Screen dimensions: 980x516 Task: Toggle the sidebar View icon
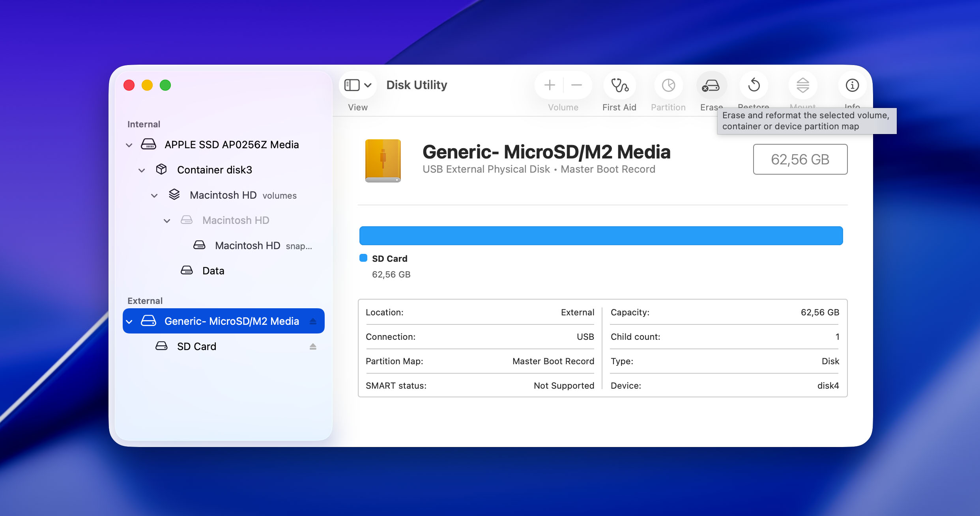pyautogui.click(x=352, y=85)
